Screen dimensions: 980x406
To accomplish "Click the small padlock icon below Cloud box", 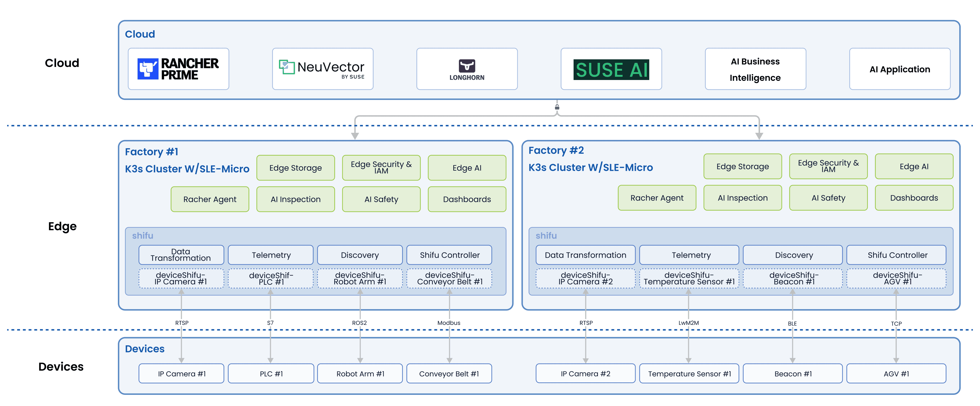I will click(557, 107).
